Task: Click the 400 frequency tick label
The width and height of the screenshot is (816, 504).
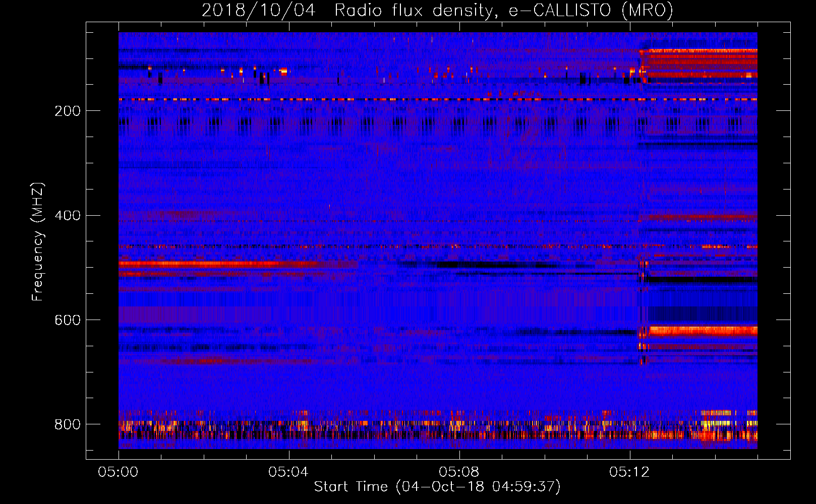Action: 68,216
